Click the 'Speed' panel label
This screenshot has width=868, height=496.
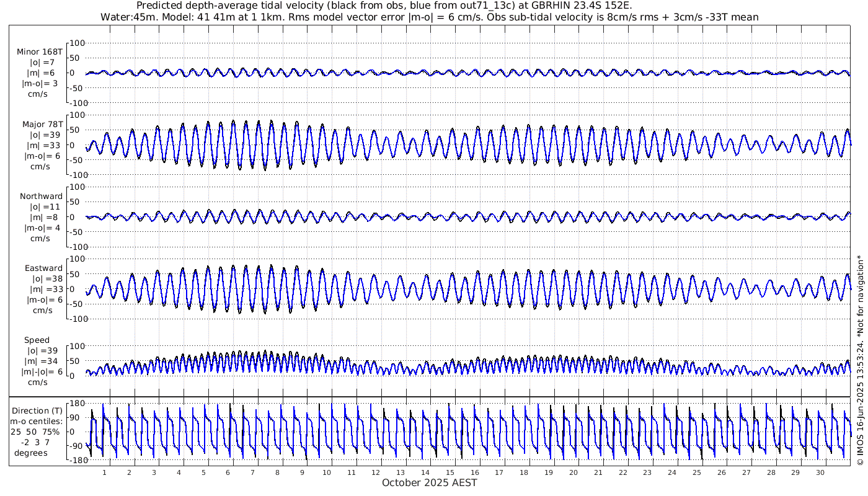point(37,340)
